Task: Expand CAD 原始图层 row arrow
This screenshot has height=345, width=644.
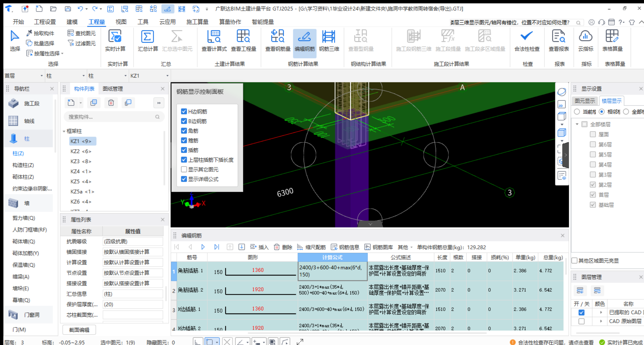Action: click(601, 321)
